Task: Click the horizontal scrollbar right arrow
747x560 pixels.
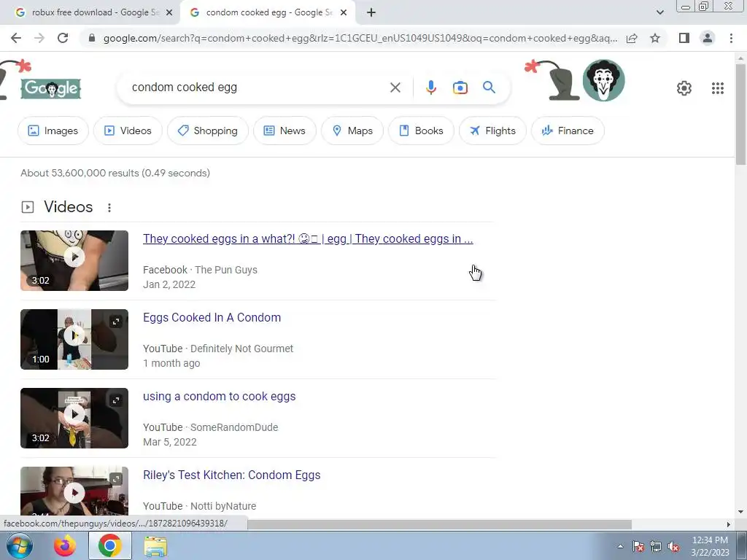Action: tap(728, 524)
